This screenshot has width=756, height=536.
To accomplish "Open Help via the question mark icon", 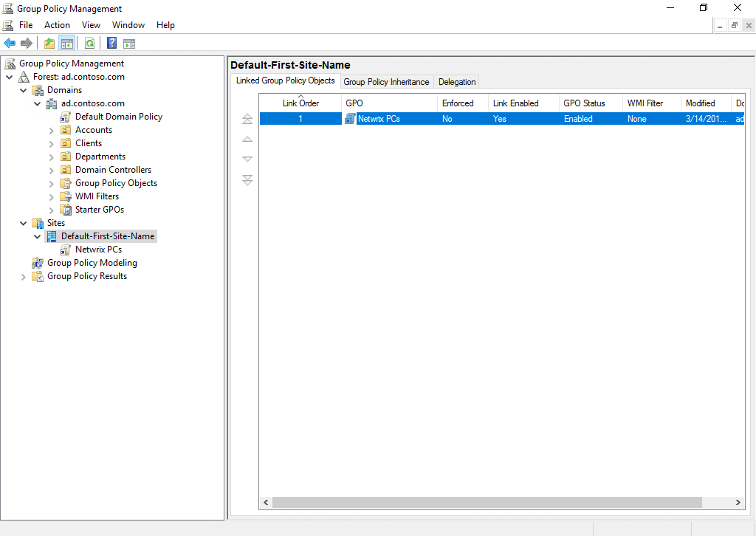I will 112,44.
